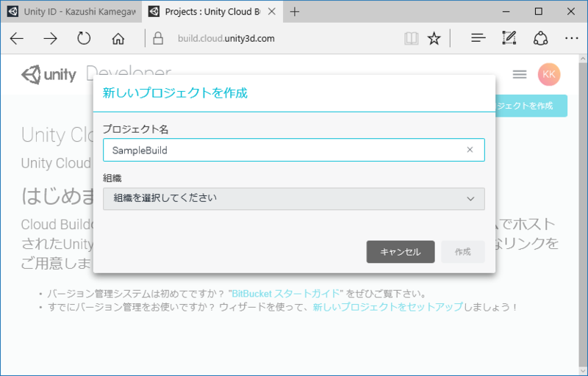Open the Share icon in the toolbar

point(540,38)
